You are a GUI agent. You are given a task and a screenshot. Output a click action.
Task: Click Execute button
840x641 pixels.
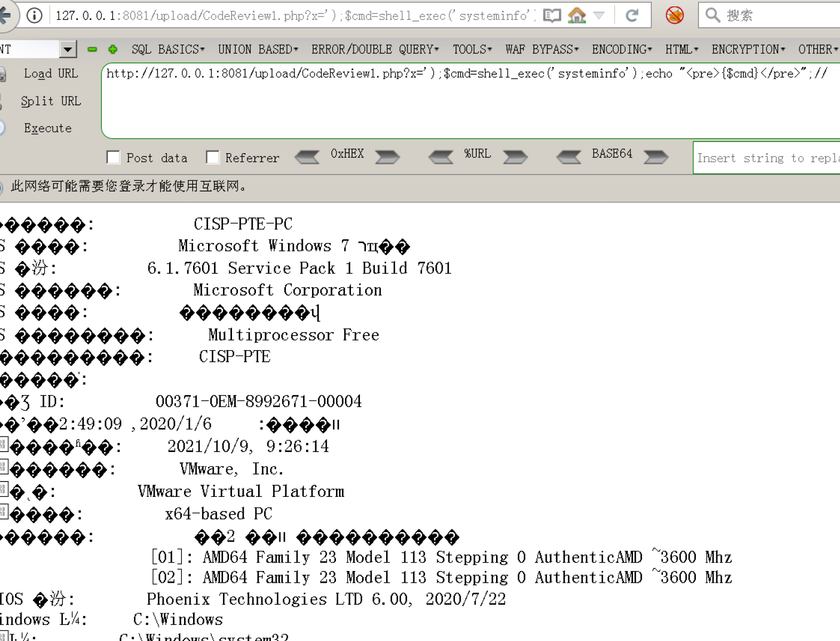pyautogui.click(x=47, y=128)
